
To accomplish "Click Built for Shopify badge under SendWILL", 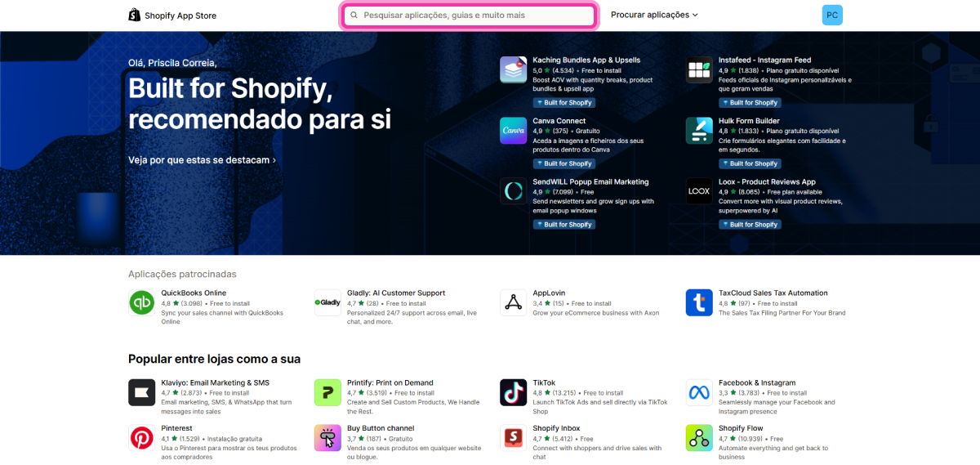I will (x=564, y=225).
